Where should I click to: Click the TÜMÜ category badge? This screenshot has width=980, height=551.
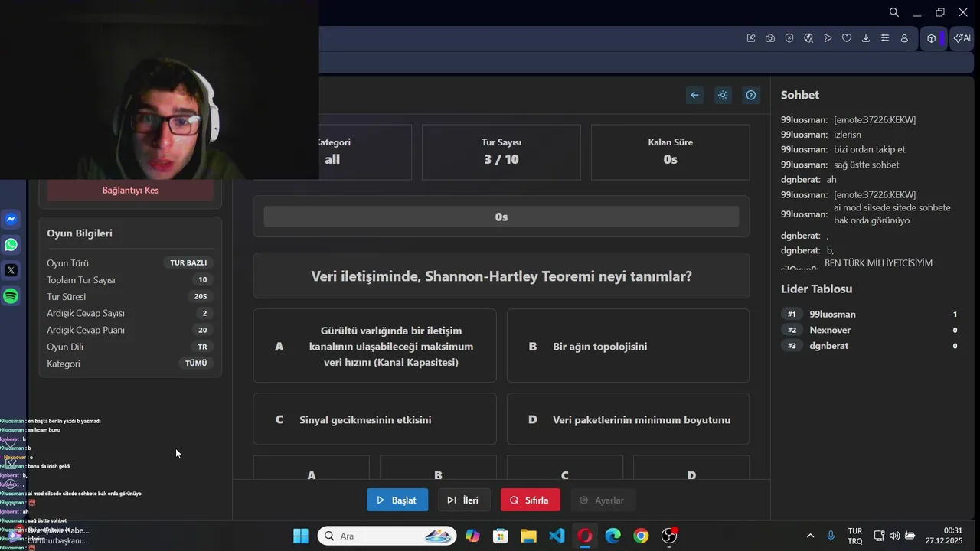click(196, 364)
